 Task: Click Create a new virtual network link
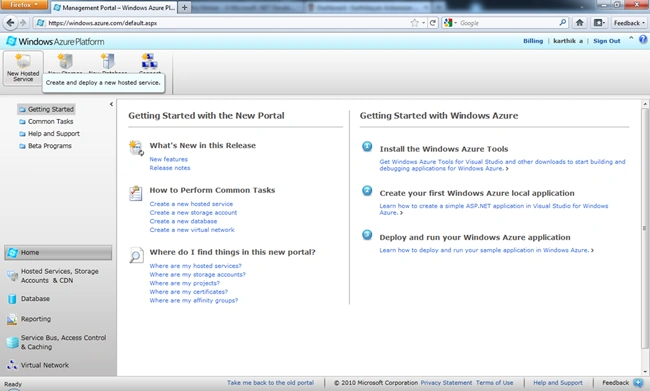point(192,230)
